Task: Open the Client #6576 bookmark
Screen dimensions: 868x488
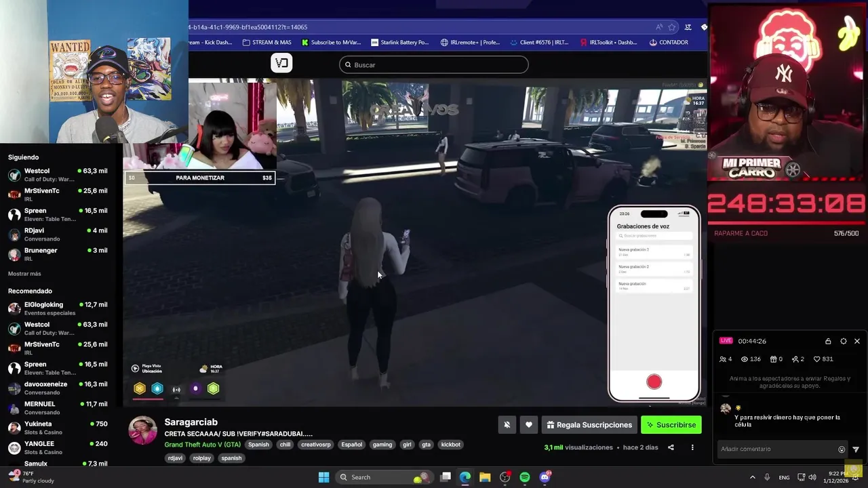Action: tap(539, 42)
